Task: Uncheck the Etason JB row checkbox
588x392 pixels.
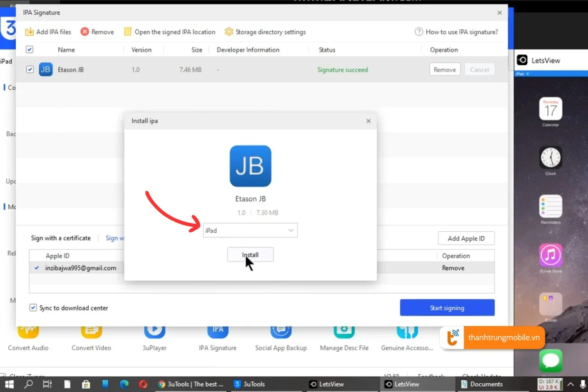Action: click(30, 70)
